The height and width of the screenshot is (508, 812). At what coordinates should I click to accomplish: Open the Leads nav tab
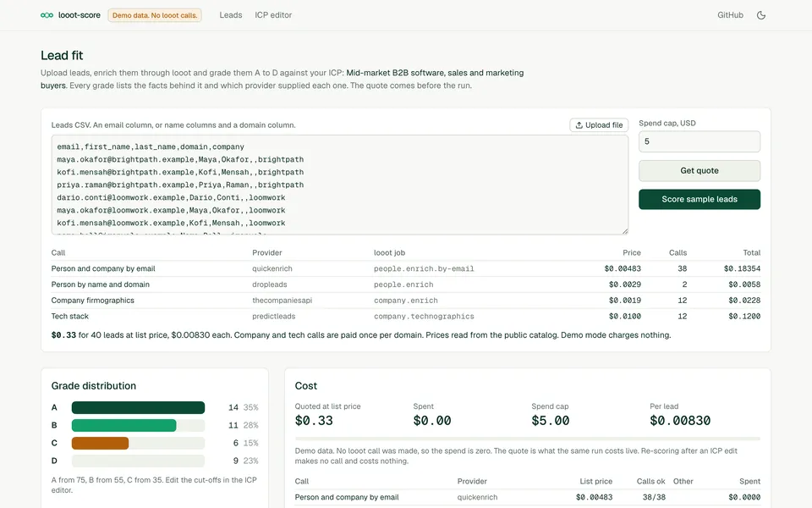(x=230, y=15)
